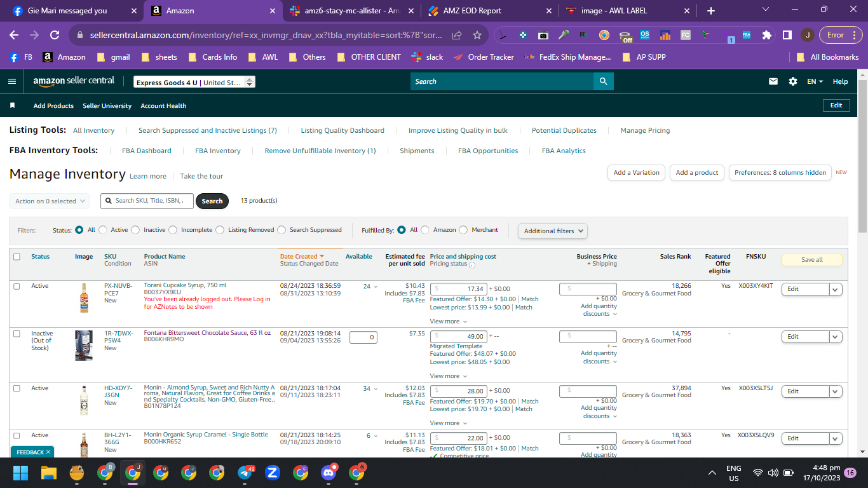Open Edit dropdown arrow for Monin Almond Syrup
868x488 pixels.
point(836,391)
